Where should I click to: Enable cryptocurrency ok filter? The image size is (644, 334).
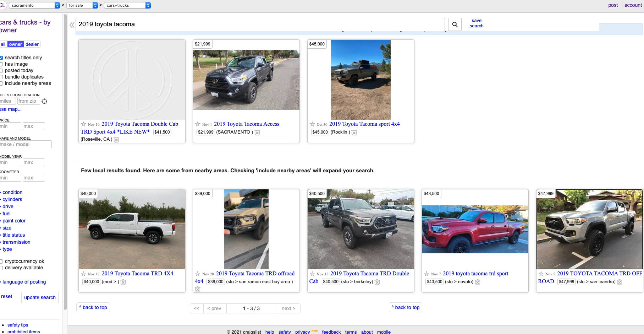click(1, 262)
